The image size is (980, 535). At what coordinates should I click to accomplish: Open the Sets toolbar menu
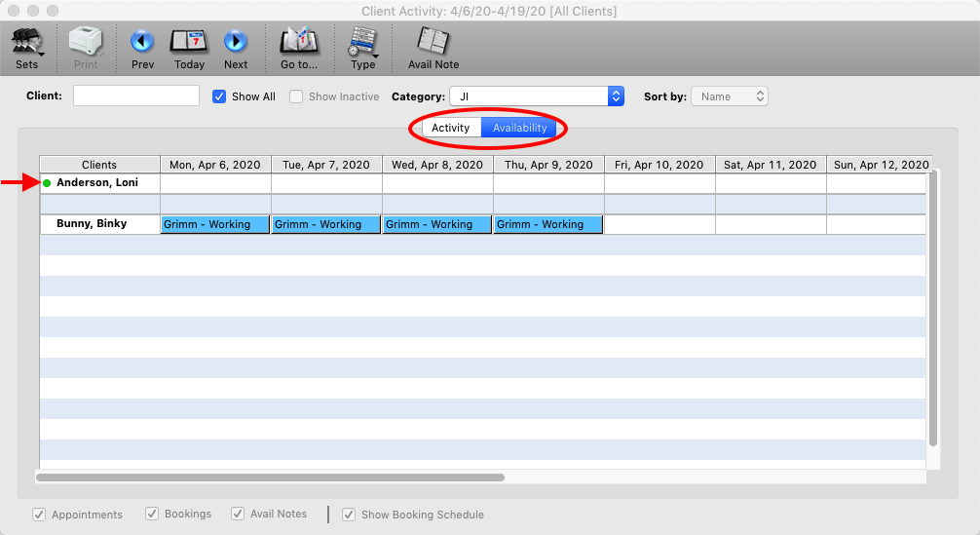[27, 48]
